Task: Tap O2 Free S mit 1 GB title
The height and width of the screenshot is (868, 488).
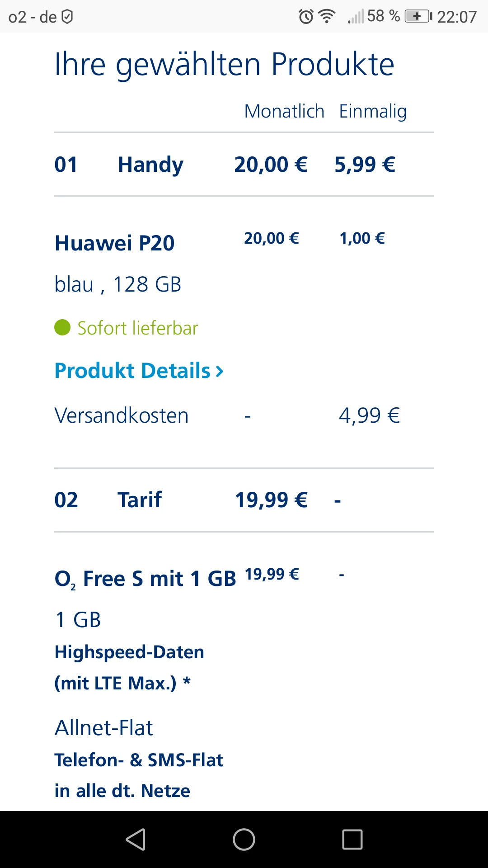Action: (145, 579)
